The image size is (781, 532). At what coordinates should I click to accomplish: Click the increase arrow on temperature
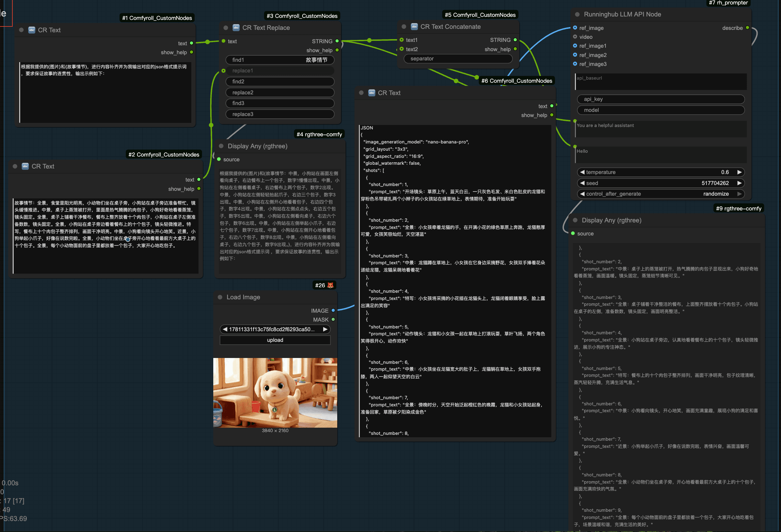(x=739, y=172)
